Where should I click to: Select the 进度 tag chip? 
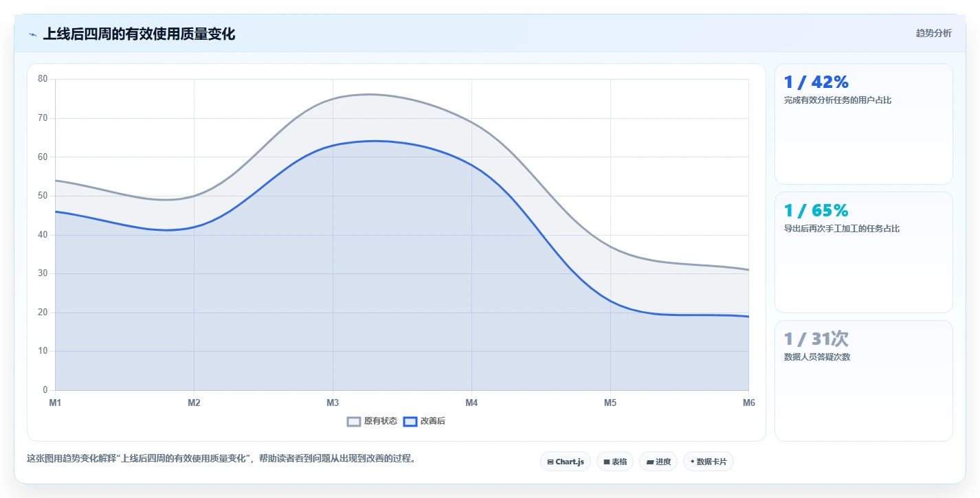pos(658,462)
